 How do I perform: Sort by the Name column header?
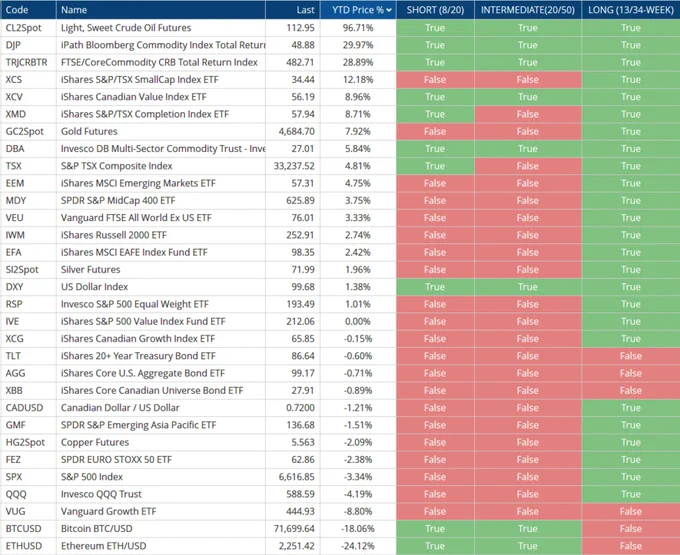74,10
